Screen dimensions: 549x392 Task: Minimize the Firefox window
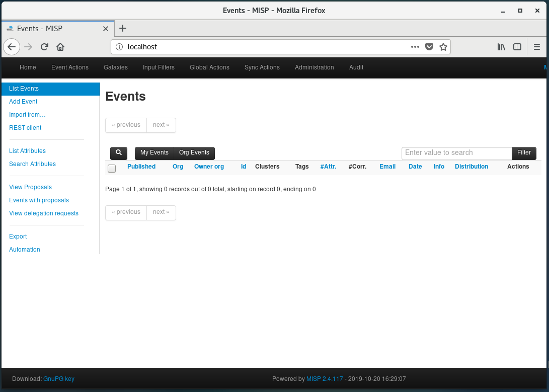(503, 11)
